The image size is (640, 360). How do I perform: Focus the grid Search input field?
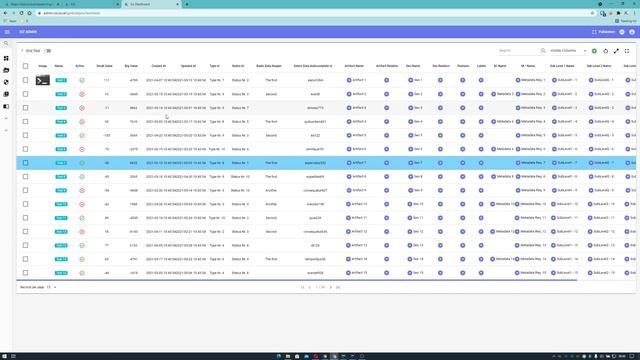click(518, 51)
